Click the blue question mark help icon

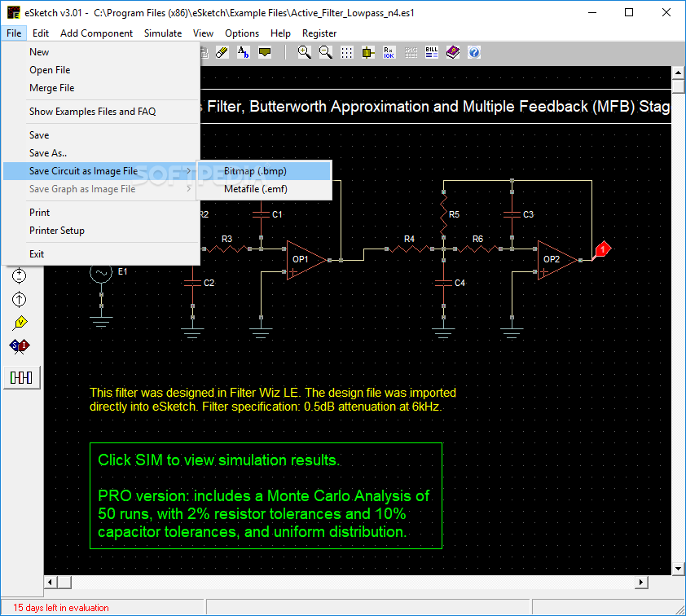pos(474,52)
